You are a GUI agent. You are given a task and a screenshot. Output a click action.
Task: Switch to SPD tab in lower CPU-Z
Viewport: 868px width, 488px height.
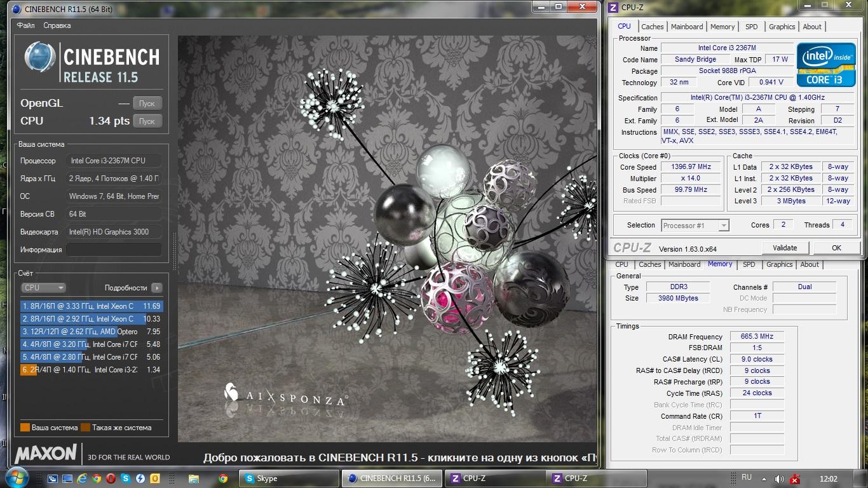(x=749, y=264)
